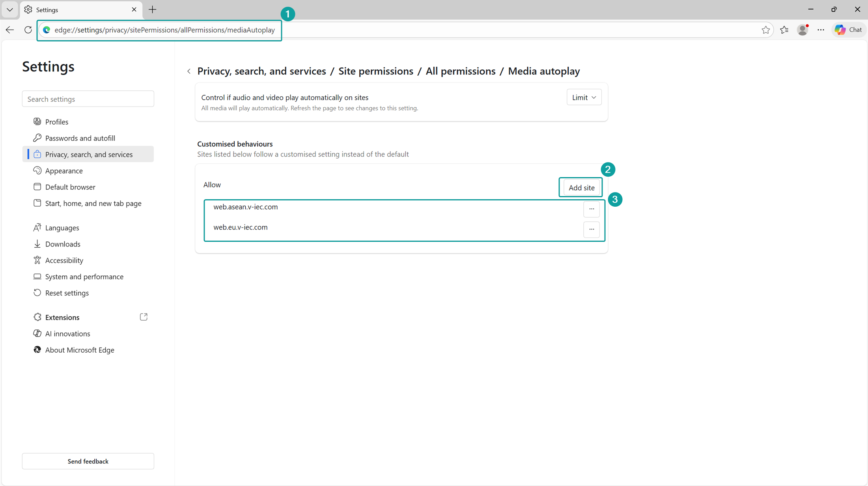Open the Favorites list icon
868x486 pixels.
point(784,30)
